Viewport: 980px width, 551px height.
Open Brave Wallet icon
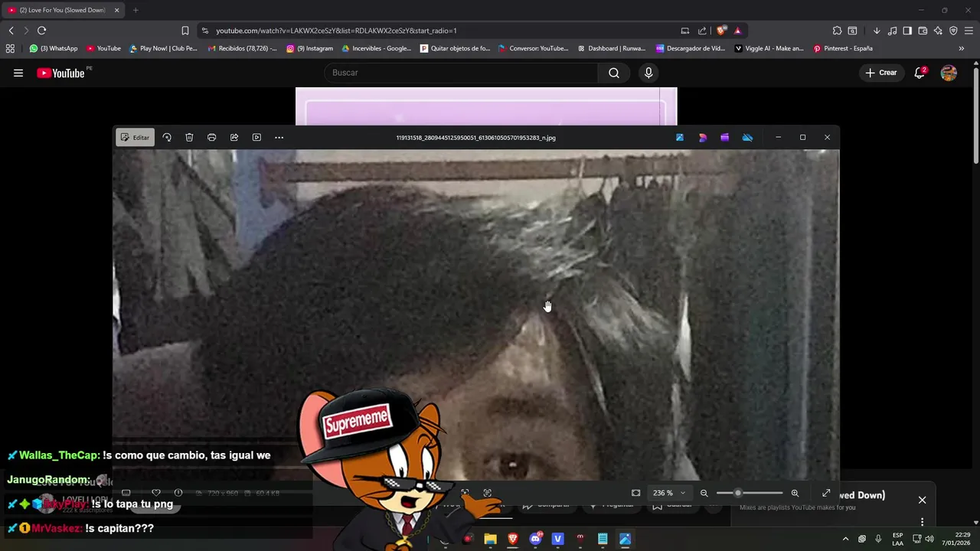coord(923,31)
